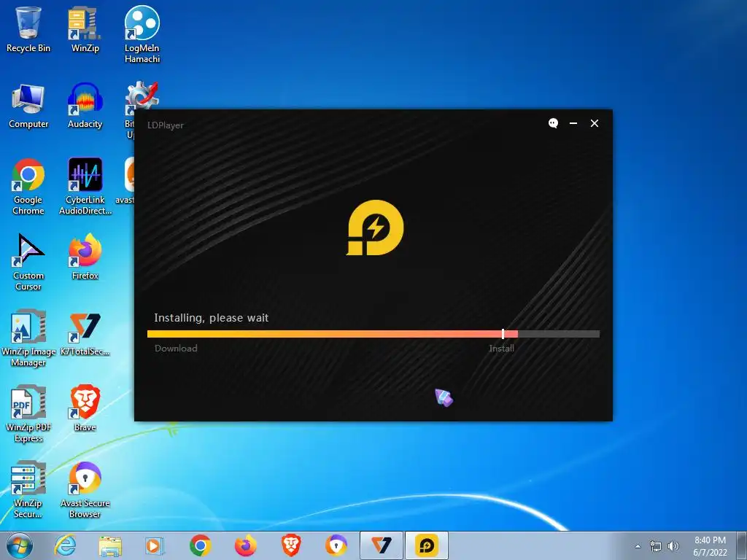Viewport: 747px width, 560px height.
Task: Open the Recycle Bin desktop icon
Action: point(28,29)
